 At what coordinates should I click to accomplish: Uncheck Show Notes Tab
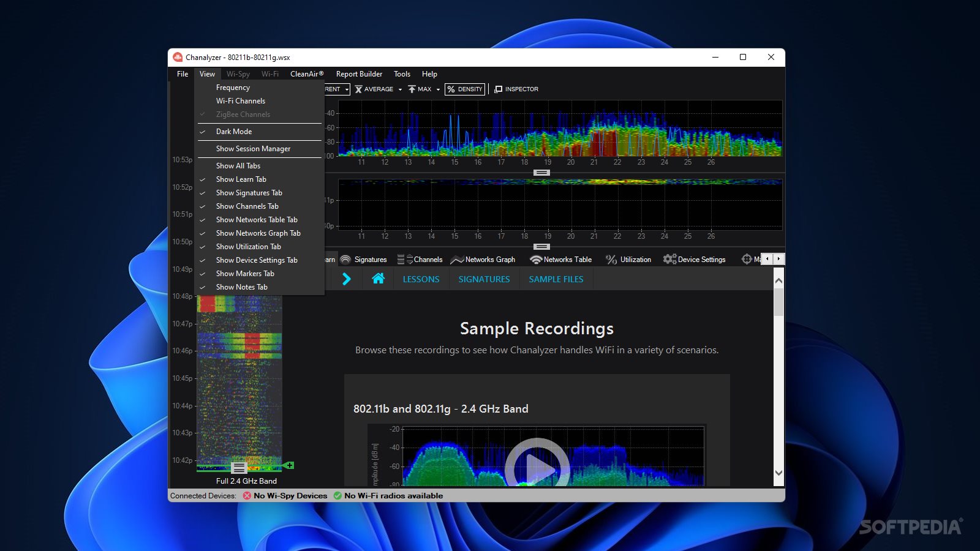[260, 287]
